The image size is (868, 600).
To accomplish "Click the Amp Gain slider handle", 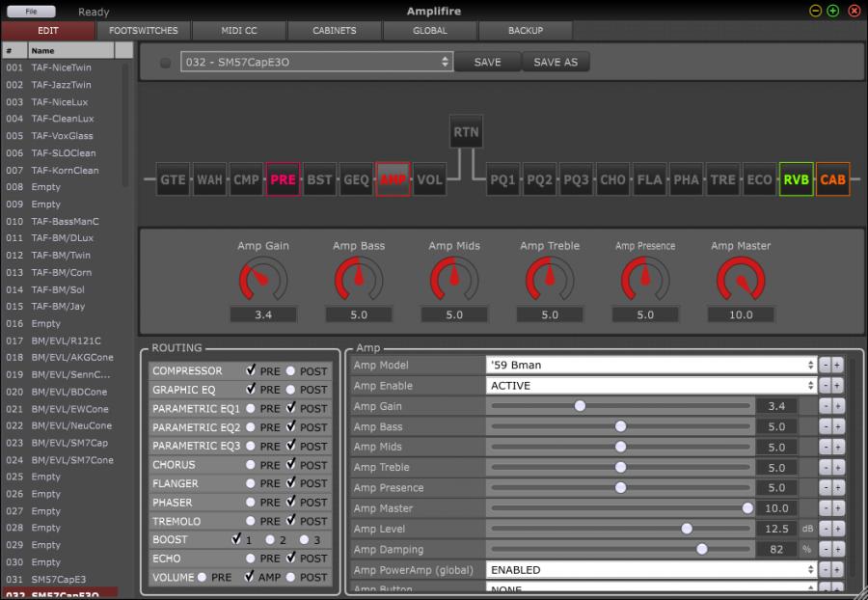I will coord(580,406).
